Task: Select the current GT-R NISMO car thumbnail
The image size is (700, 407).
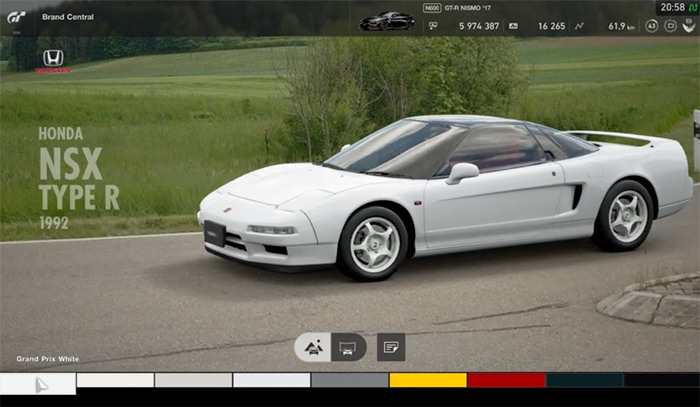Action: [x=387, y=21]
